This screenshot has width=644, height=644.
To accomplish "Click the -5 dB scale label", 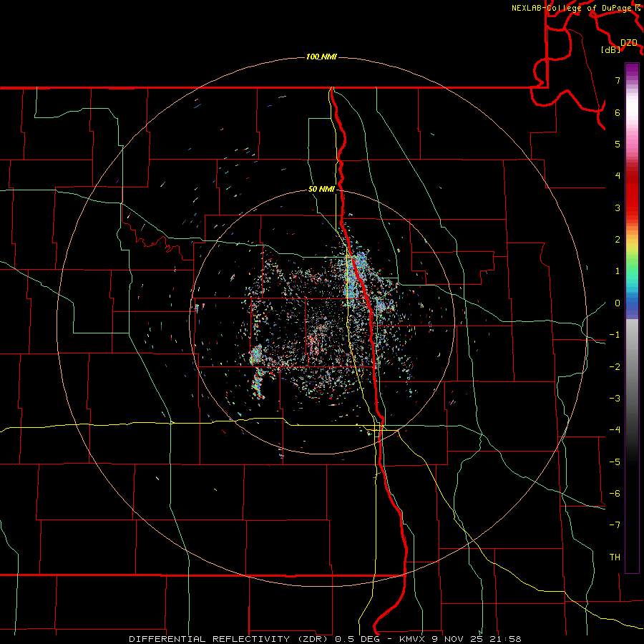I will pyautogui.click(x=615, y=462).
